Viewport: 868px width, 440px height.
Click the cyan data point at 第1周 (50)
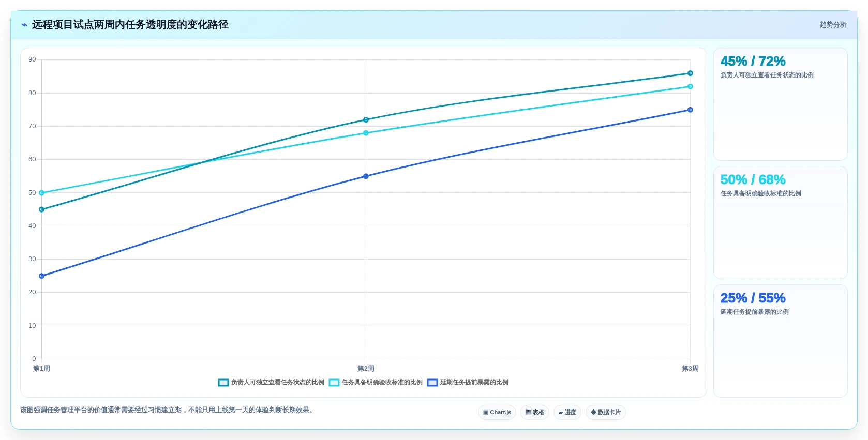(x=42, y=193)
